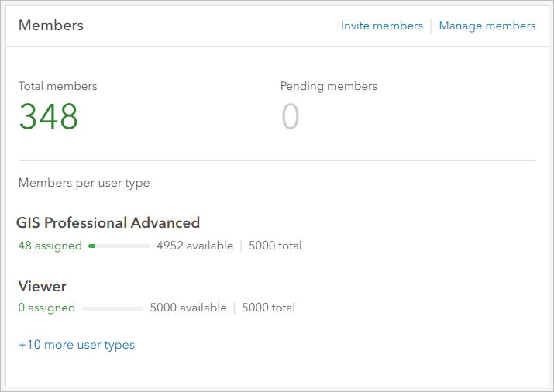The image size is (554, 392).
Task: Click the 48 assigned text
Action: tap(50, 246)
